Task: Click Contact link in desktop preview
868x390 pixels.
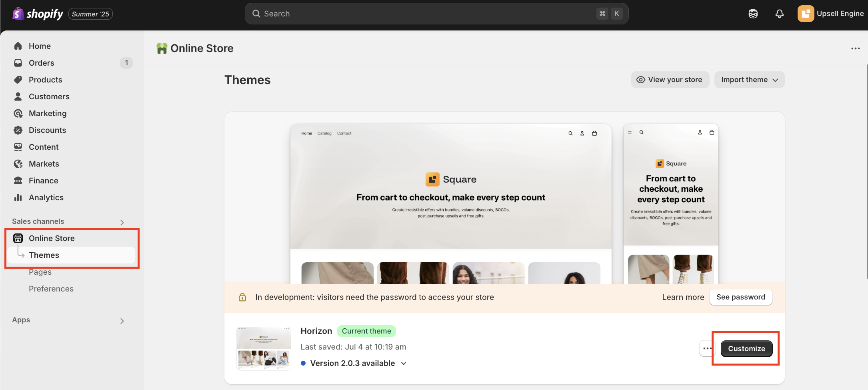Action: [344, 133]
